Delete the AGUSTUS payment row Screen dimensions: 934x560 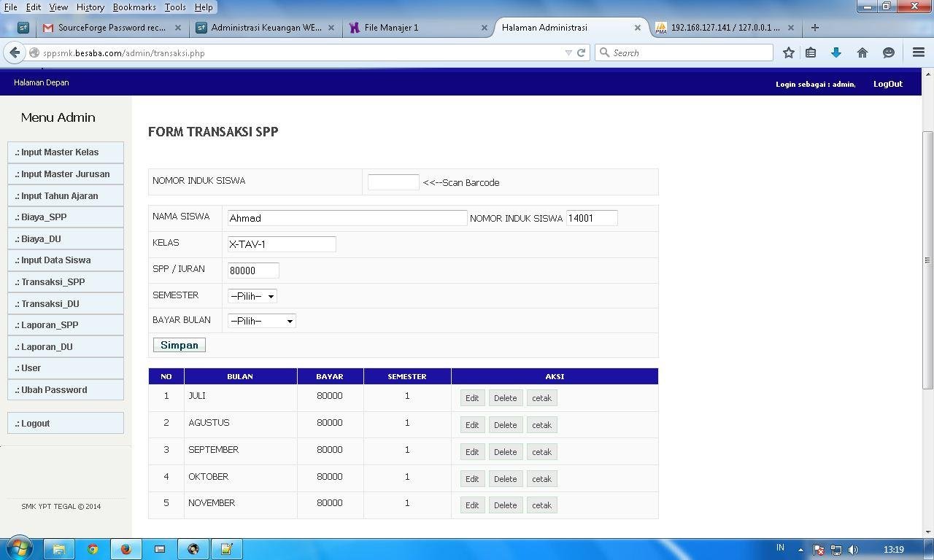pos(505,425)
